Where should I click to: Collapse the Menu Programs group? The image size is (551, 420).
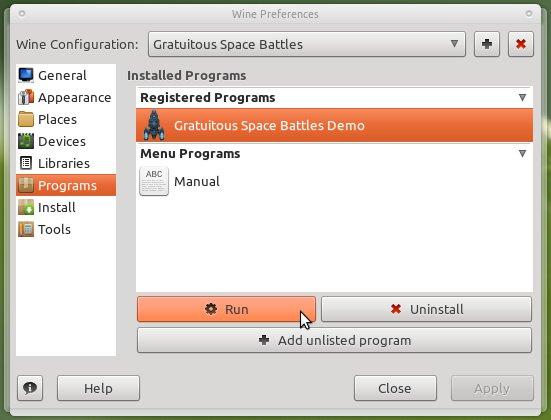pos(522,154)
